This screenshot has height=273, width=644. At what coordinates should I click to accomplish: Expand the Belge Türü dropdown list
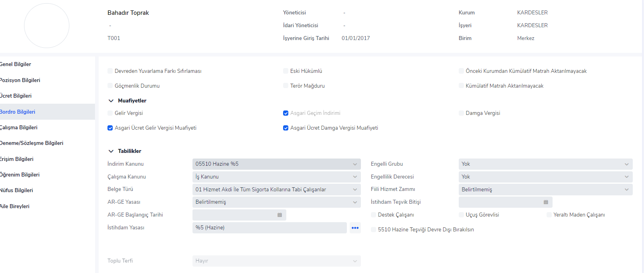point(276,189)
